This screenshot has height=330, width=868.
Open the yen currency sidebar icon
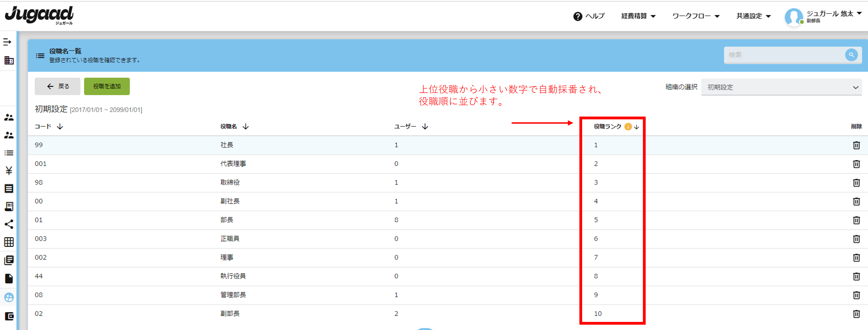(9, 171)
